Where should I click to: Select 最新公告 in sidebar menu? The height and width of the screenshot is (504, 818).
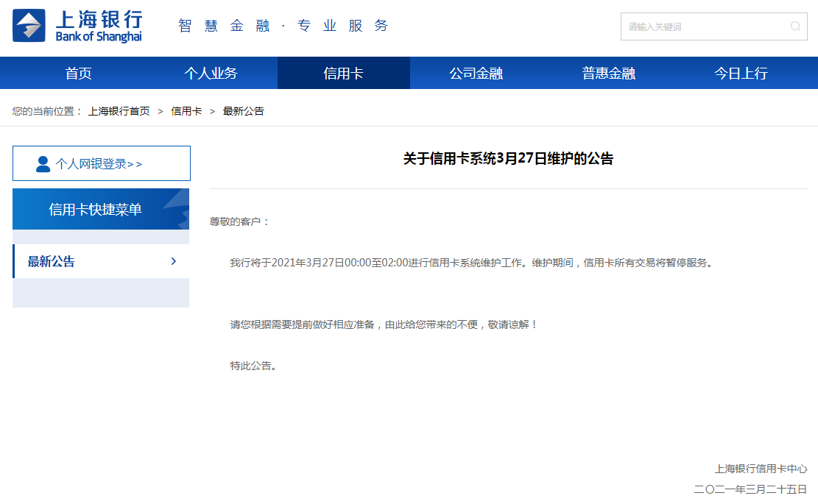[x=101, y=261]
